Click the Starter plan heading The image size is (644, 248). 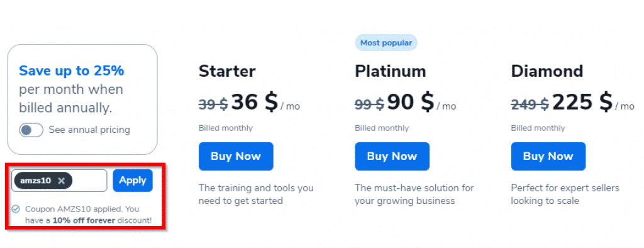(227, 71)
